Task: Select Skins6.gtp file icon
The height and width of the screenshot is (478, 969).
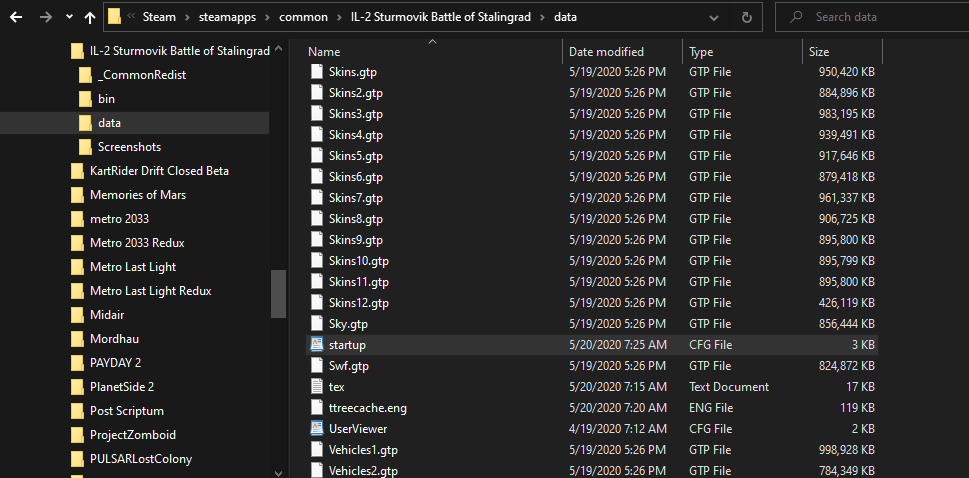Action: pos(317,177)
